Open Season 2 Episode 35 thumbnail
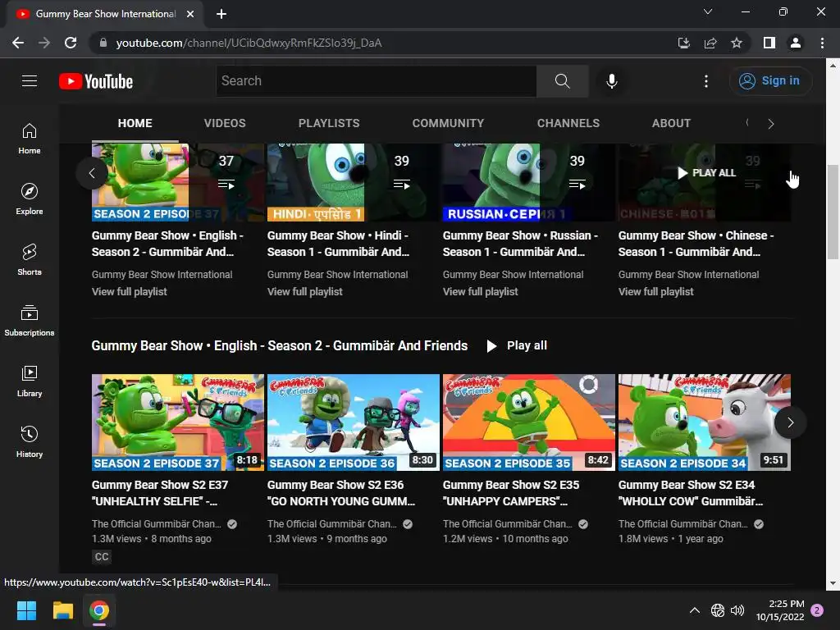 [x=529, y=422]
